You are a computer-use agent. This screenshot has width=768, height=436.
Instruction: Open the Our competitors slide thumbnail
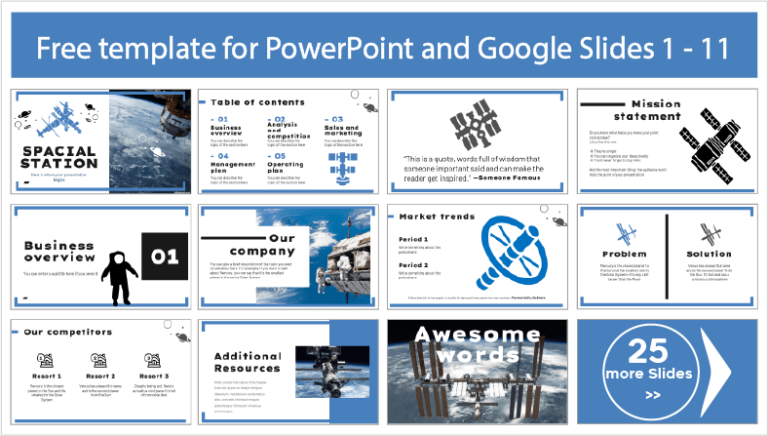(101, 372)
